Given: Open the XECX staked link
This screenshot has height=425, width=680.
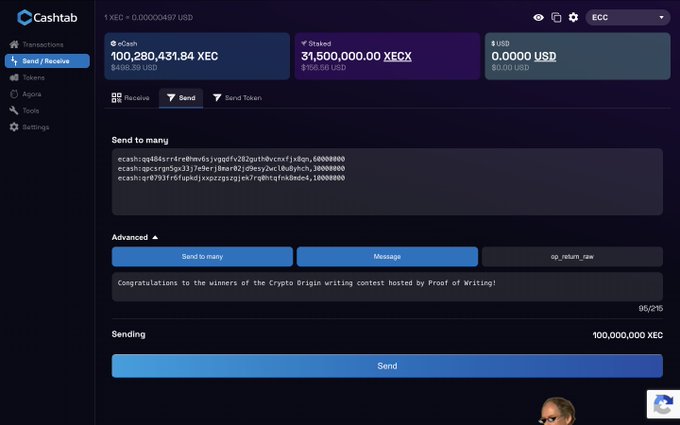Looking at the screenshot, I should click(x=397, y=56).
